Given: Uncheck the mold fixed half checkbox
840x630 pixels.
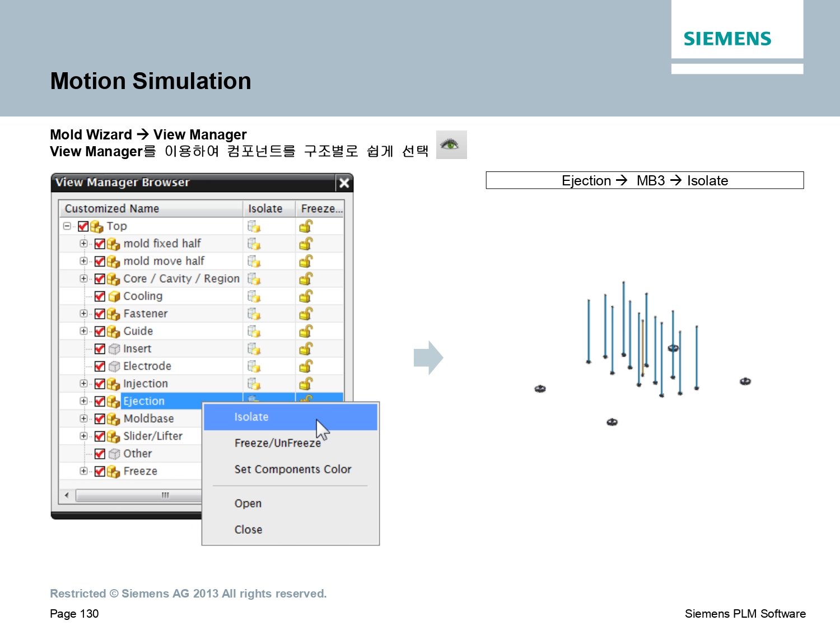Looking at the screenshot, I should (x=100, y=244).
